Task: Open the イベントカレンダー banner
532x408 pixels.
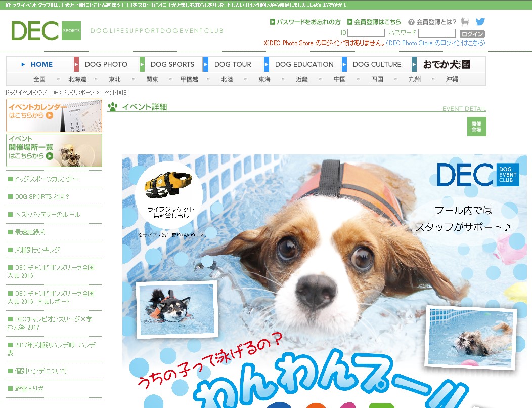Action: 54,115
